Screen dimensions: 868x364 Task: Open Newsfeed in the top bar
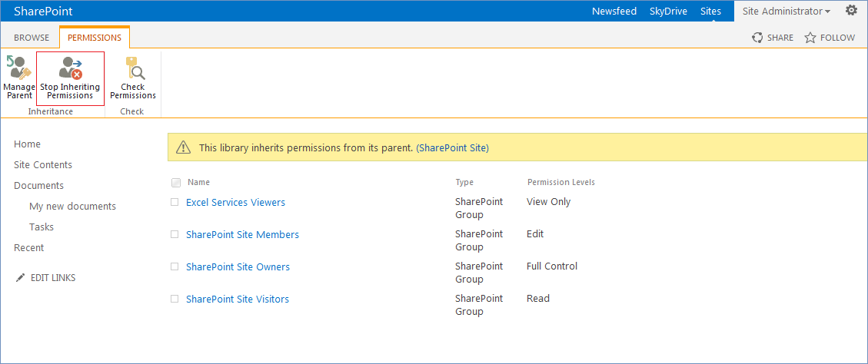point(614,11)
